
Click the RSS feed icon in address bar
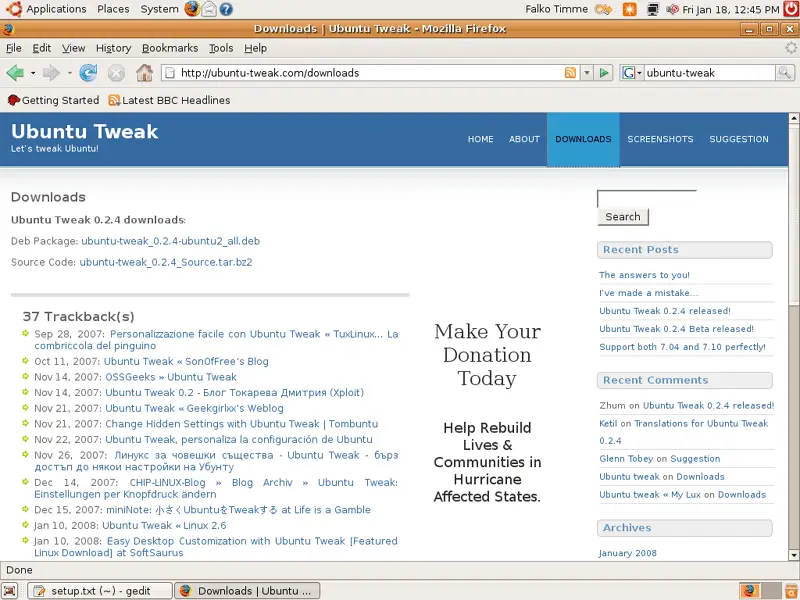point(570,73)
